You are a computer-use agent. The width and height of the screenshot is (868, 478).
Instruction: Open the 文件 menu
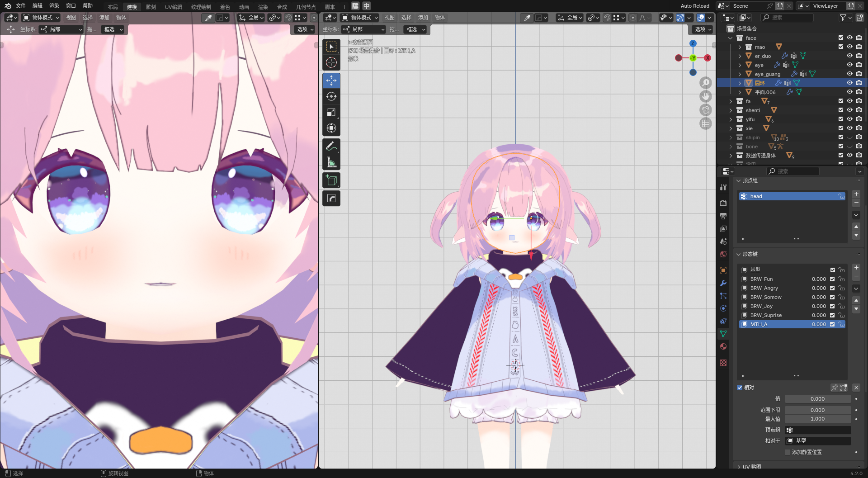(21, 6)
